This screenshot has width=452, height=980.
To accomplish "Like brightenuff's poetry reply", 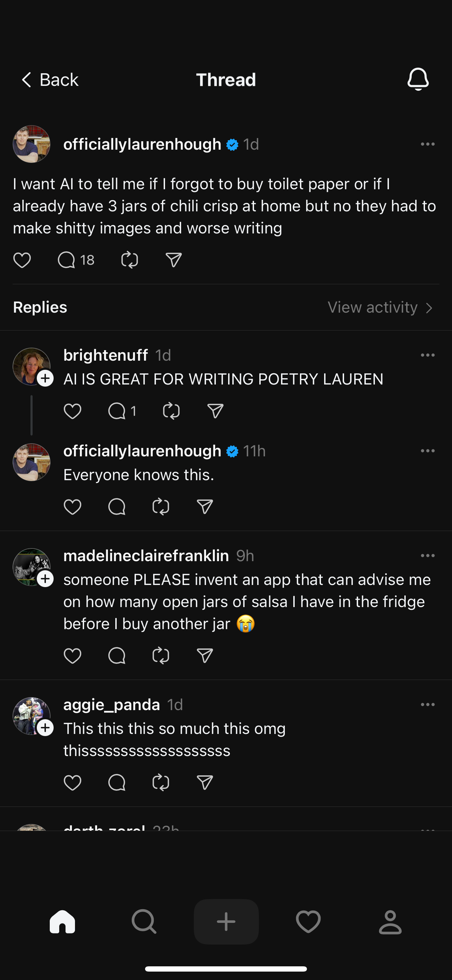I will pyautogui.click(x=72, y=411).
